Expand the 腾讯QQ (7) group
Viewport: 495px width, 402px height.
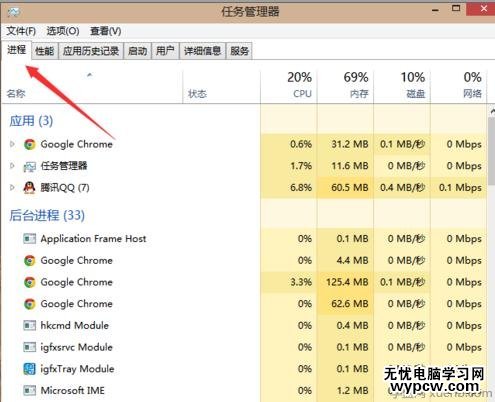pos(12,187)
